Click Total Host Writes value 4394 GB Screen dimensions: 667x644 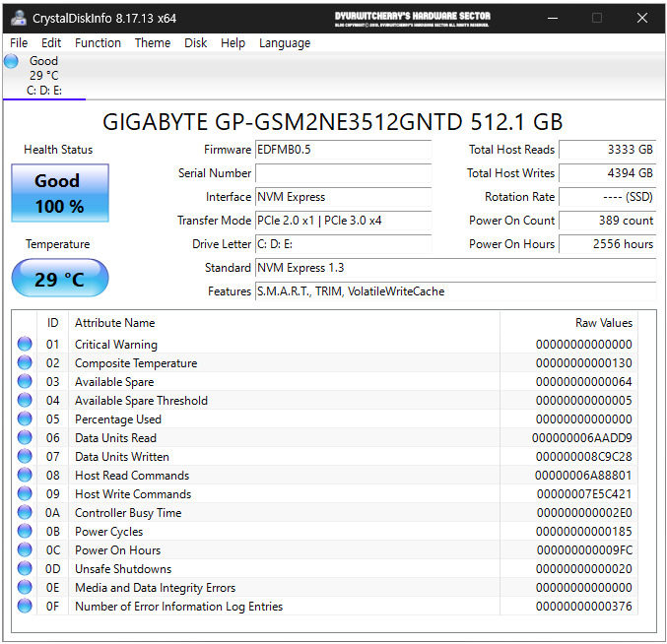point(608,173)
